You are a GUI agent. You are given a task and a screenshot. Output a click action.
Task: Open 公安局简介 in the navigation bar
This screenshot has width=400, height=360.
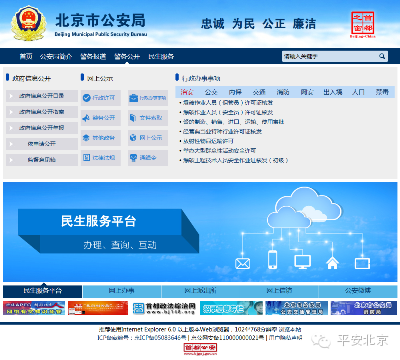coord(56,56)
